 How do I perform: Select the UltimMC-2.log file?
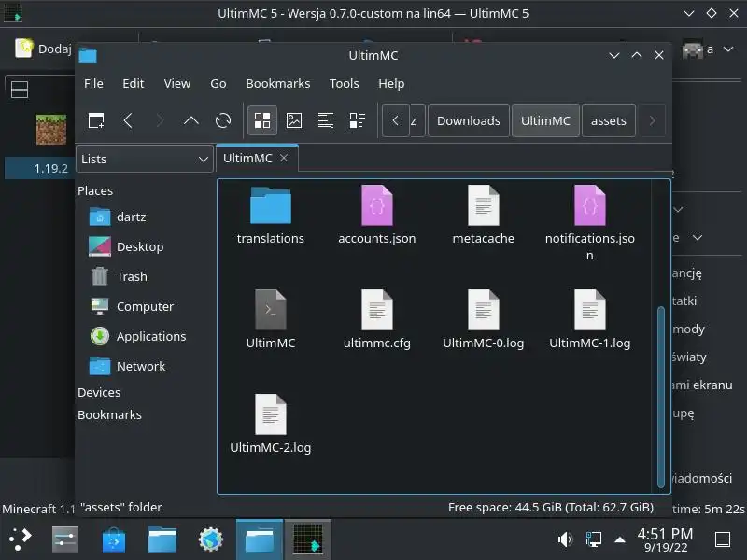pyautogui.click(x=271, y=425)
